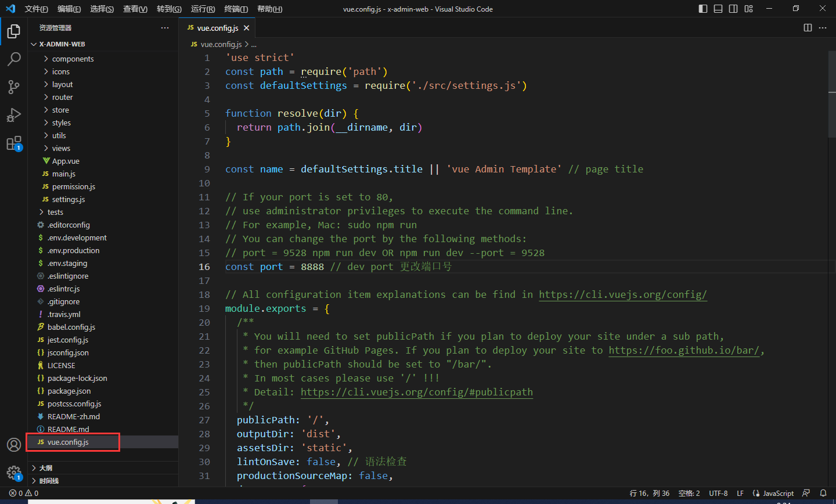
Task: Expand the store folder
Action: pyautogui.click(x=103, y=110)
